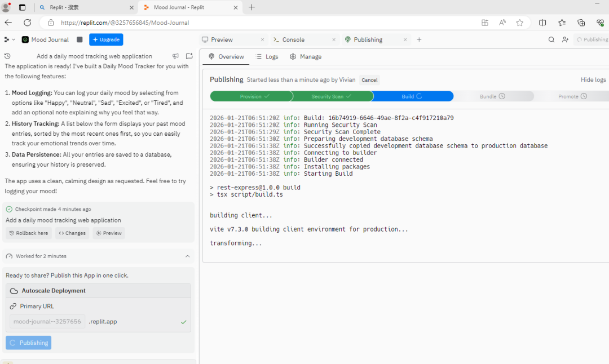
Task: Click the stop square icon beside Mood Journal
Action: pyautogui.click(x=80, y=39)
